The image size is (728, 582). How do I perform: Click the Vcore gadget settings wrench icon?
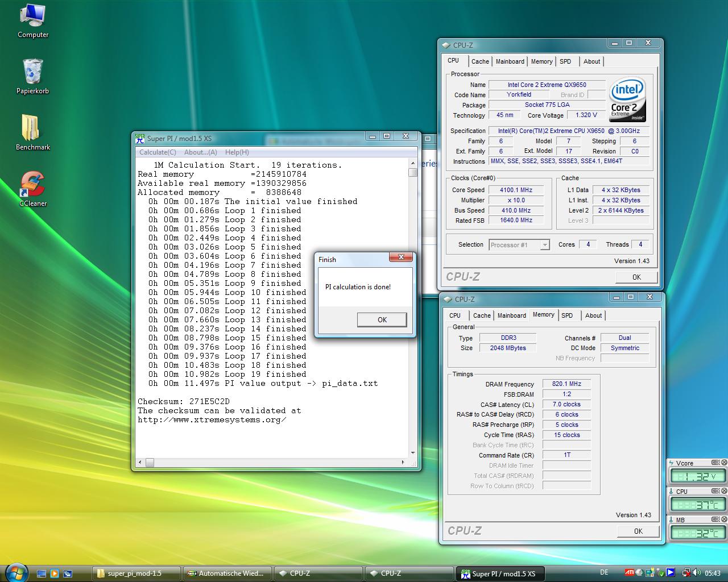click(716, 463)
